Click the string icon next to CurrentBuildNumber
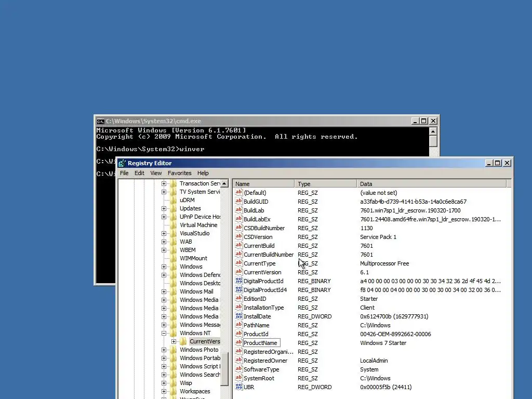Screen dimensions: 532x399 [239, 254]
